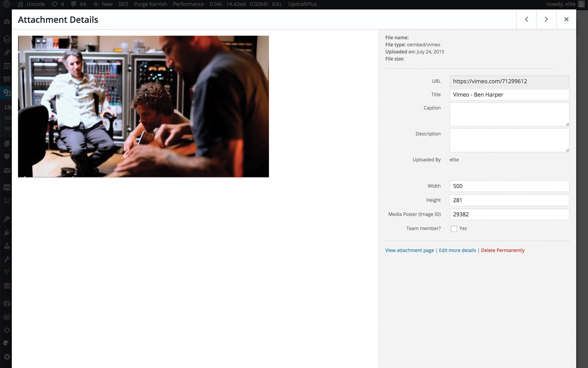Click Edit more details link
This screenshot has width=588, height=368.
click(457, 250)
